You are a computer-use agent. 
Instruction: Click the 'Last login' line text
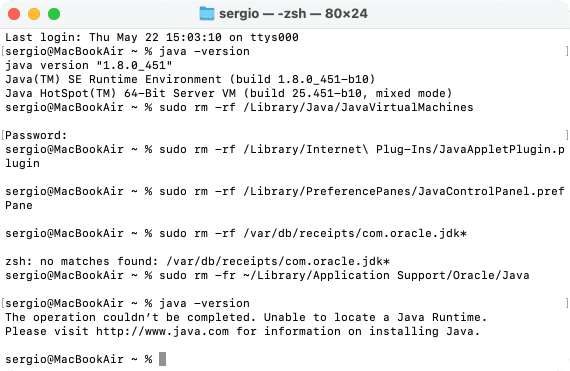(152, 37)
